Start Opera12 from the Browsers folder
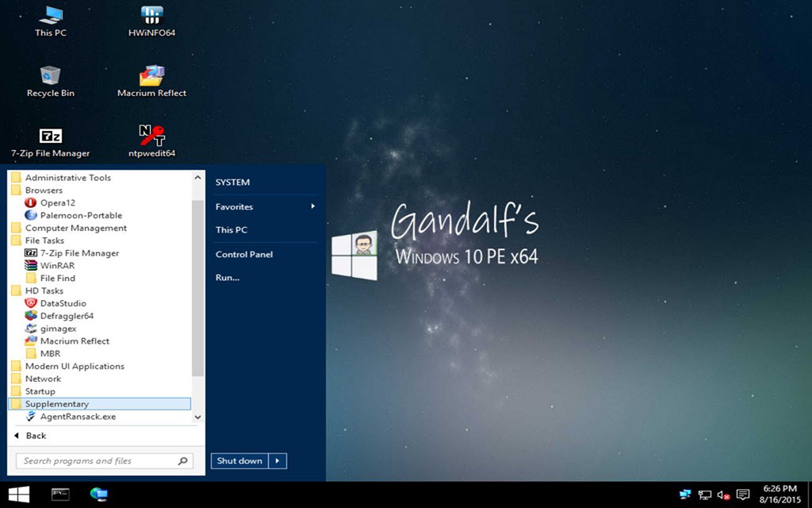The height and width of the screenshot is (508, 812). [x=50, y=202]
